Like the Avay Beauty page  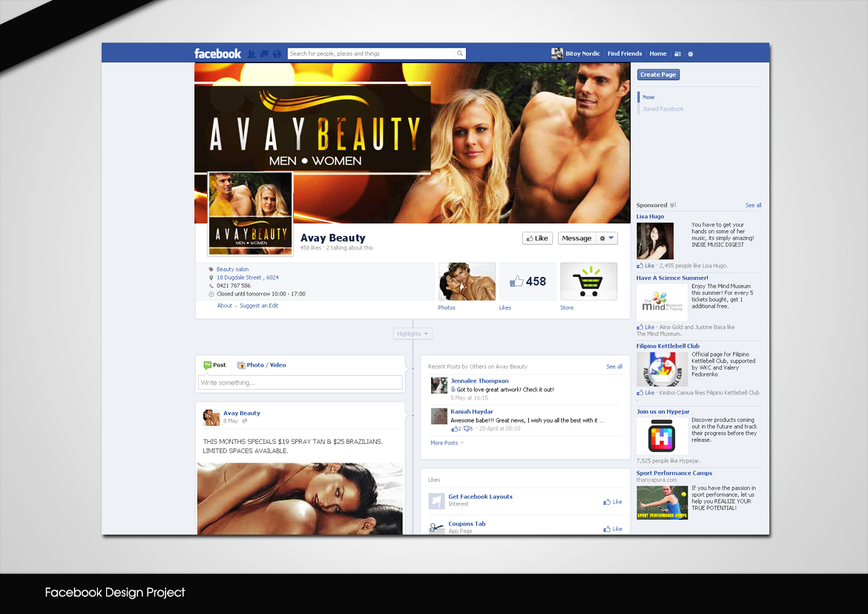click(x=537, y=238)
